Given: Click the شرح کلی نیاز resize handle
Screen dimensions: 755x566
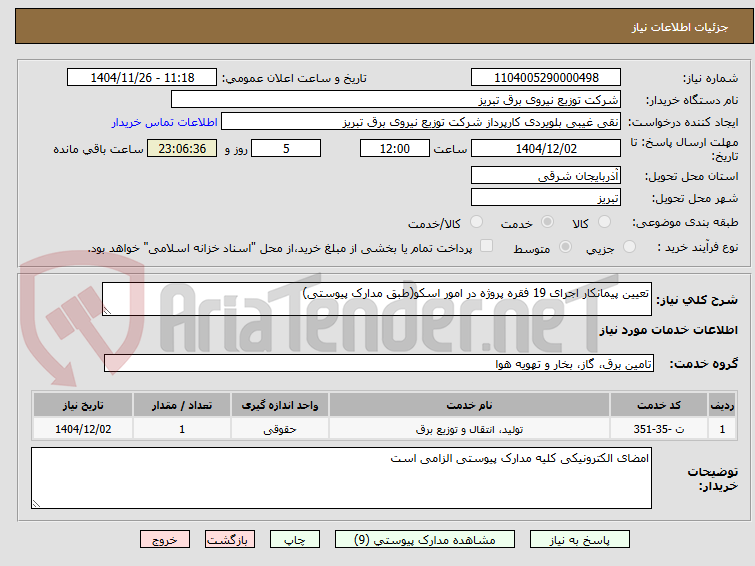Looking at the screenshot, I should coord(107,311).
